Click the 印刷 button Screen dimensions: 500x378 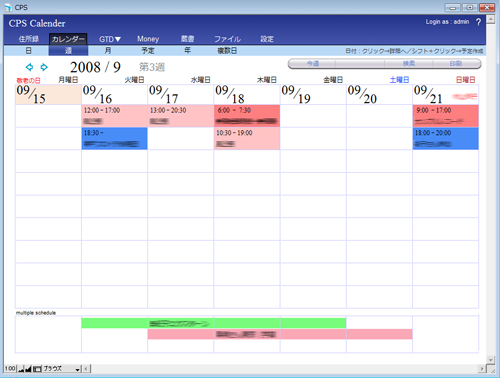pyautogui.click(x=456, y=63)
